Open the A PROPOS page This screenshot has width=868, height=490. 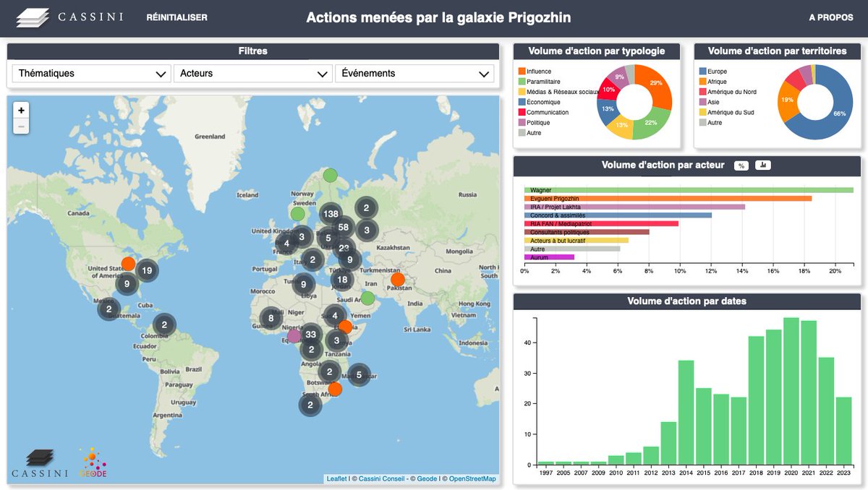[830, 17]
